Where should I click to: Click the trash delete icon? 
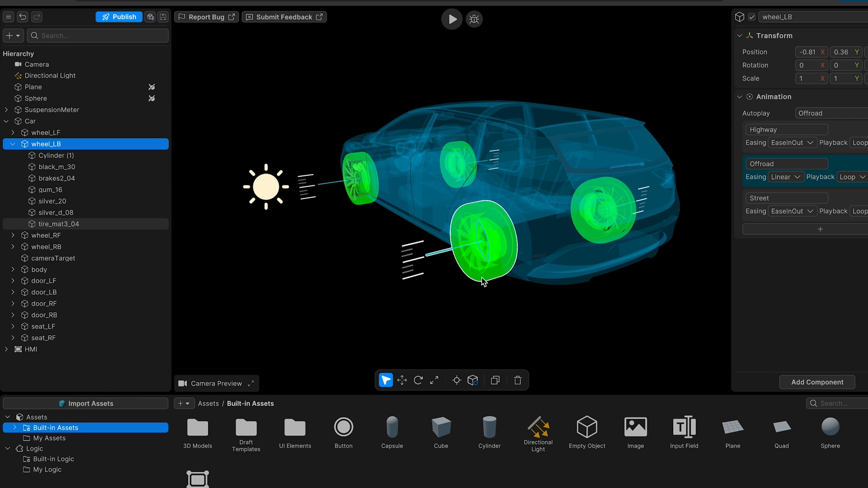(x=518, y=380)
